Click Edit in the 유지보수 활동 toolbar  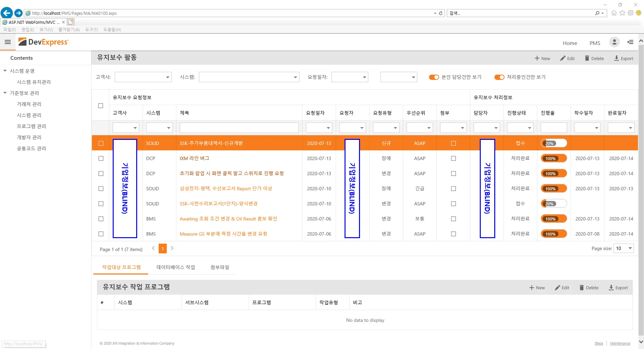567,58
